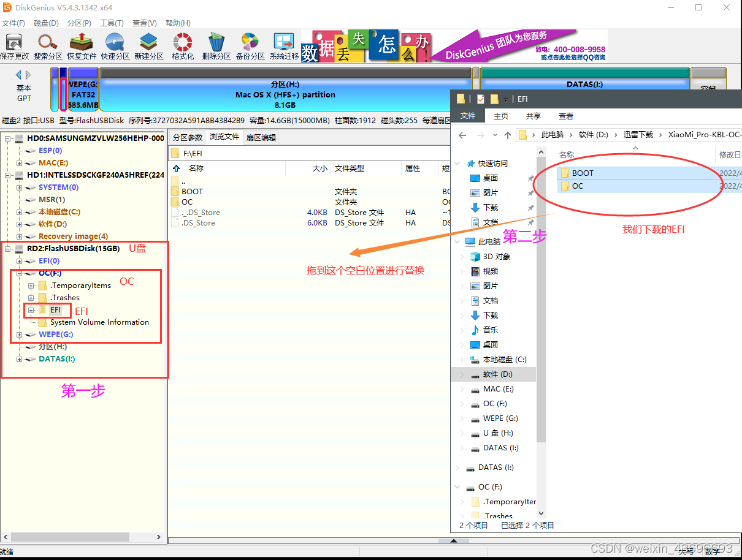Choose the 快速分区 quick partition icon
The width and height of the screenshot is (742, 560).
(x=115, y=47)
